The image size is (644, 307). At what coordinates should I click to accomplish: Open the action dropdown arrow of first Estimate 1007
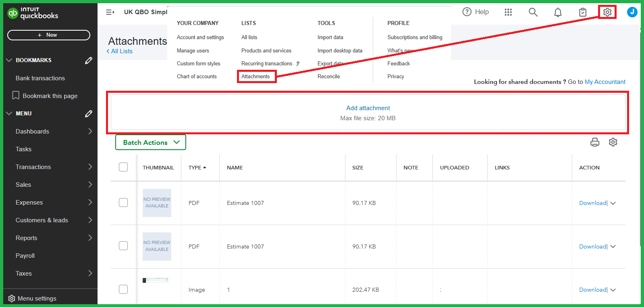click(x=613, y=203)
